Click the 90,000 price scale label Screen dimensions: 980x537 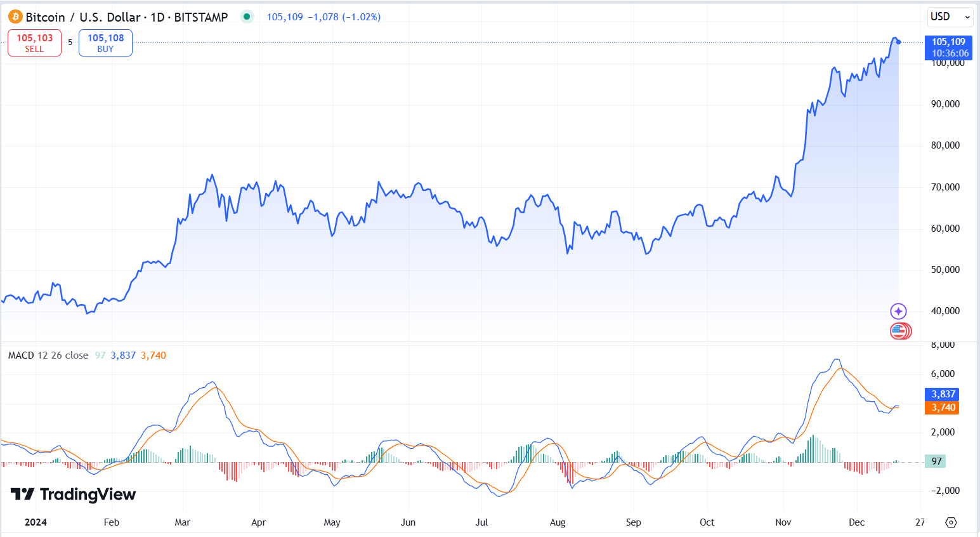945,104
